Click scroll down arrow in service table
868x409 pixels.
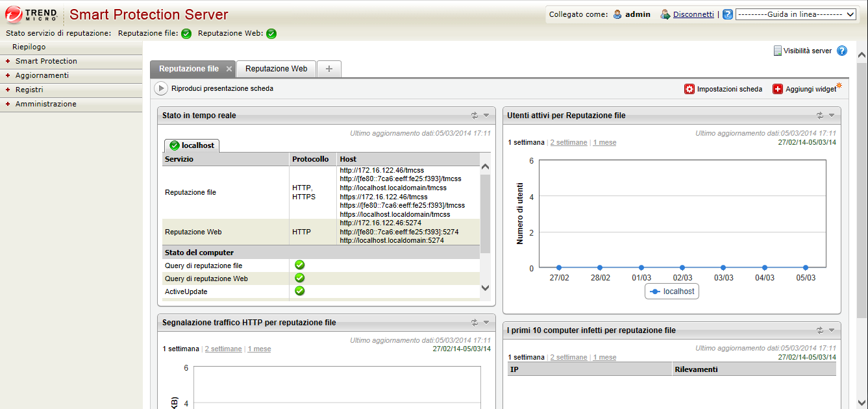pos(485,288)
